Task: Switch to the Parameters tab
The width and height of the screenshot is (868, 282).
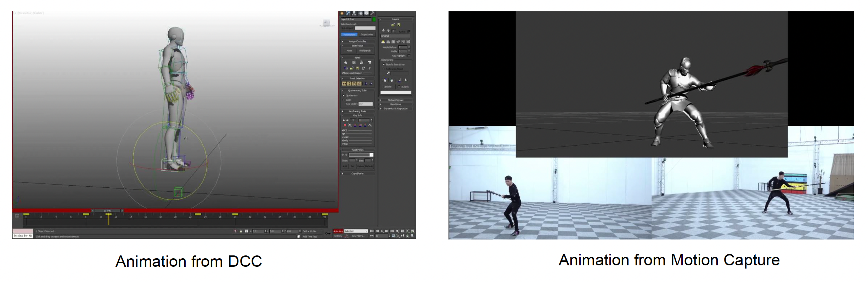Action: (x=349, y=35)
